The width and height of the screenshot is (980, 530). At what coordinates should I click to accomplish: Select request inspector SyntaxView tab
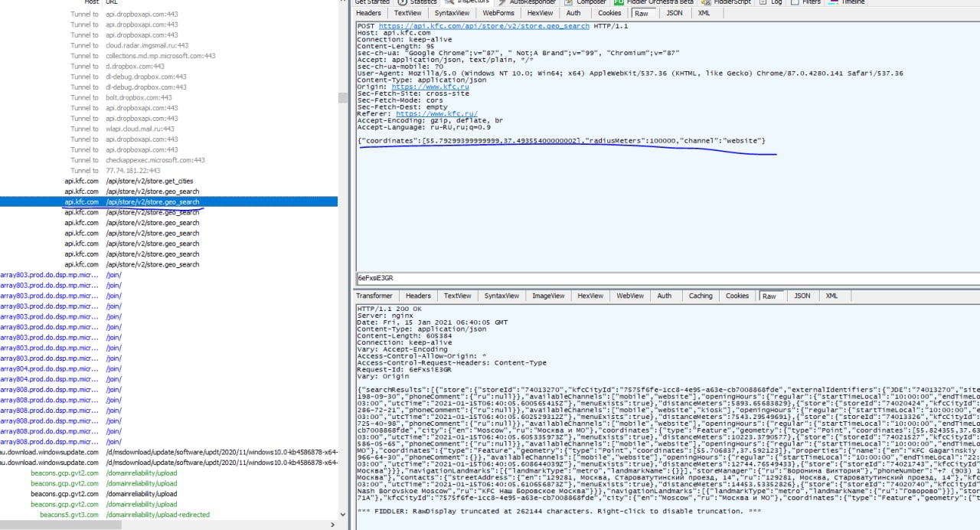point(452,13)
